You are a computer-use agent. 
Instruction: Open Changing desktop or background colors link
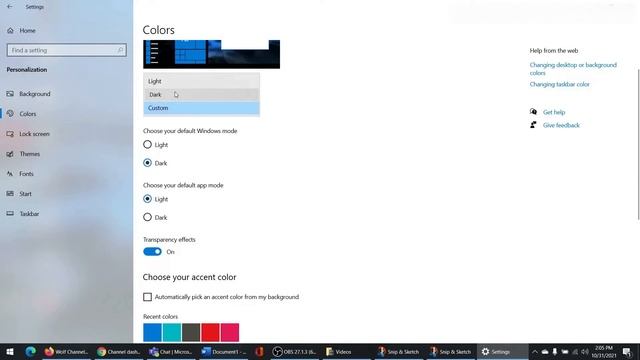coord(573,69)
